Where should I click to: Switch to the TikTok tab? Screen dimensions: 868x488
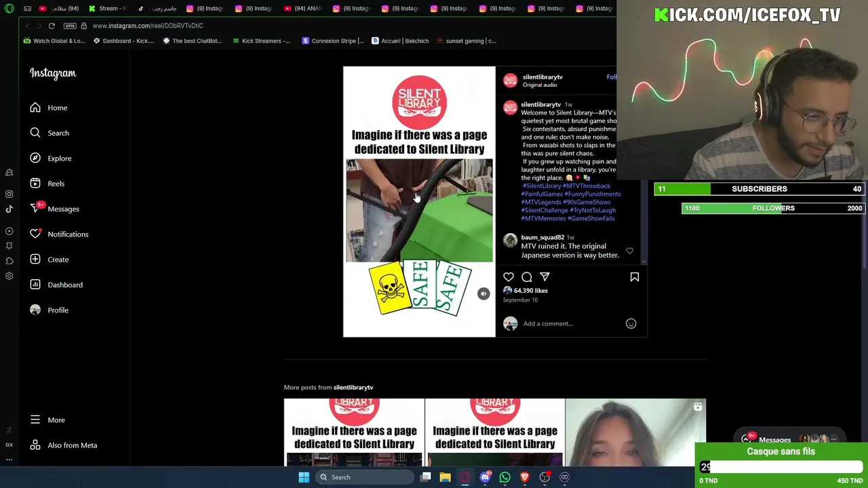point(159,8)
